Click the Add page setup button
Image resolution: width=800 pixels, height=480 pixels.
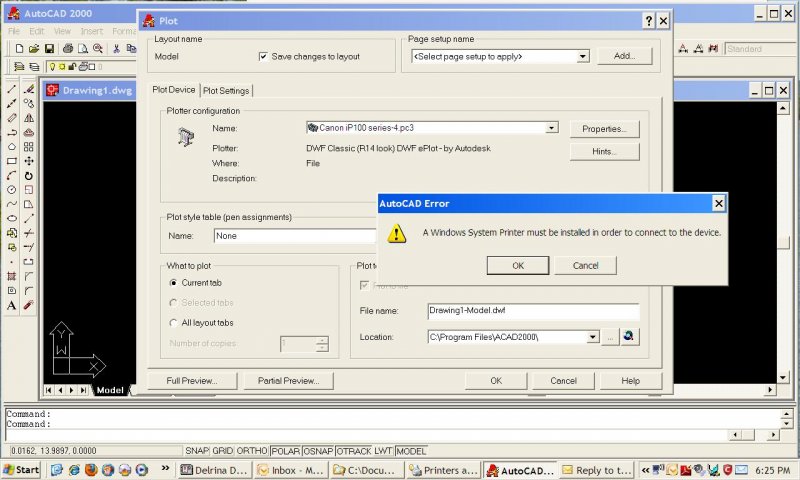[624, 56]
